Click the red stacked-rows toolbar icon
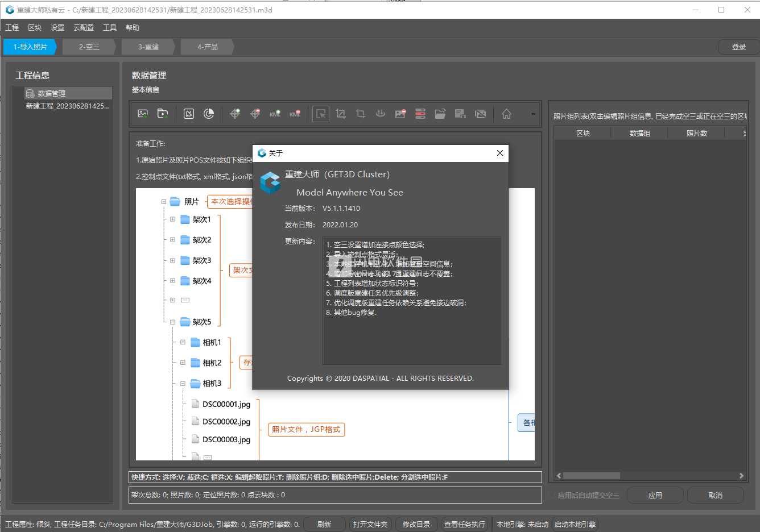This screenshot has width=760, height=532. (420, 114)
